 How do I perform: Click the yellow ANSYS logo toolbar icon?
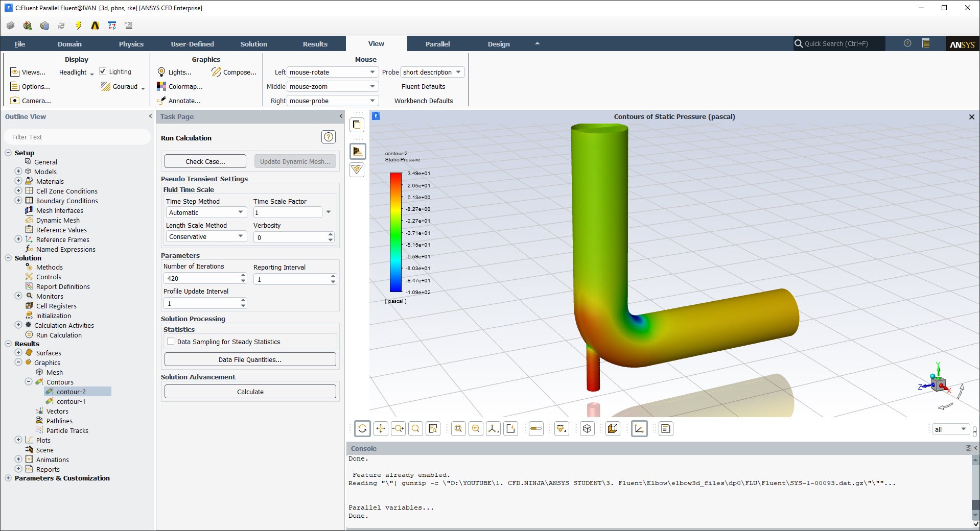coord(95,25)
